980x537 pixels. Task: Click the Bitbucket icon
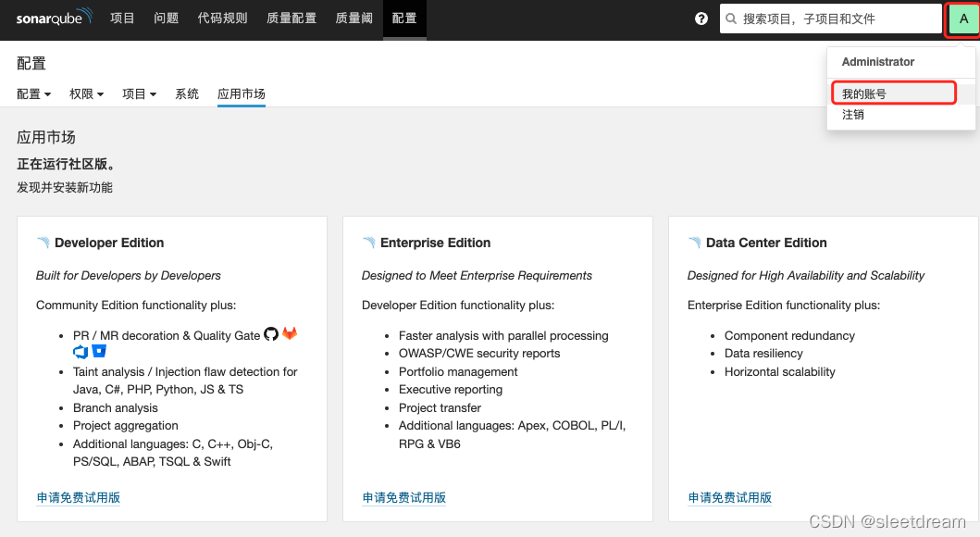pyautogui.click(x=99, y=351)
